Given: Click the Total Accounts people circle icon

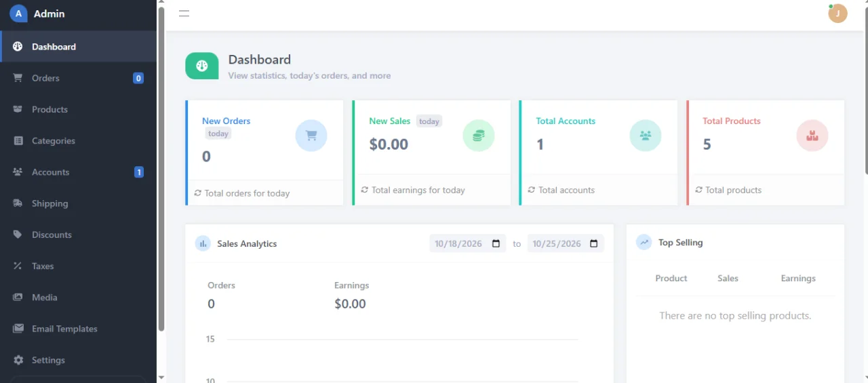Looking at the screenshot, I should click(646, 136).
